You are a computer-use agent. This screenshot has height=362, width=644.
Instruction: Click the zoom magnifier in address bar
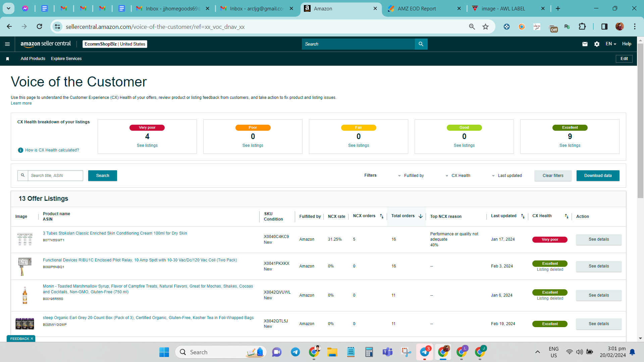click(x=472, y=26)
